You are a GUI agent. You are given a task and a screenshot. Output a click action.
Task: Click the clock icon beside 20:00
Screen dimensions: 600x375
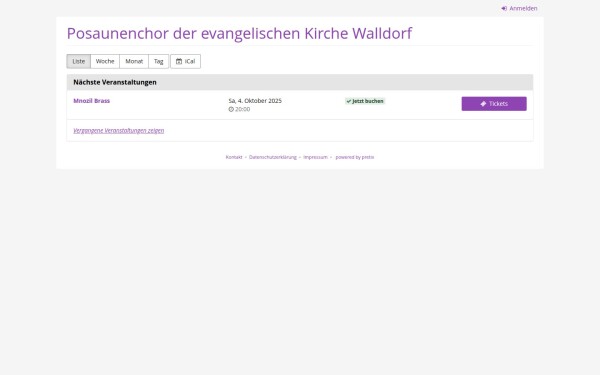click(x=231, y=109)
